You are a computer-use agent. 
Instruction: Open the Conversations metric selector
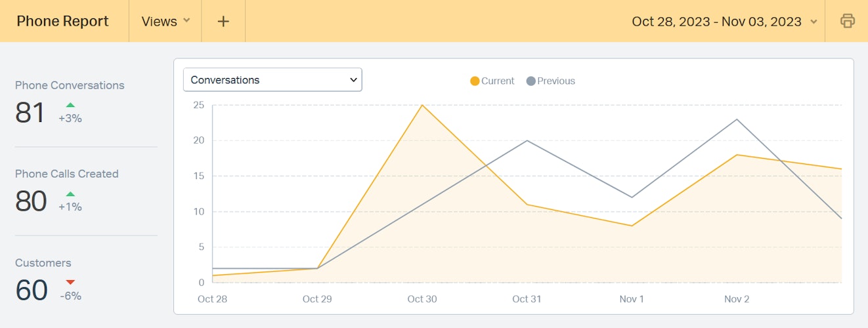coord(272,80)
